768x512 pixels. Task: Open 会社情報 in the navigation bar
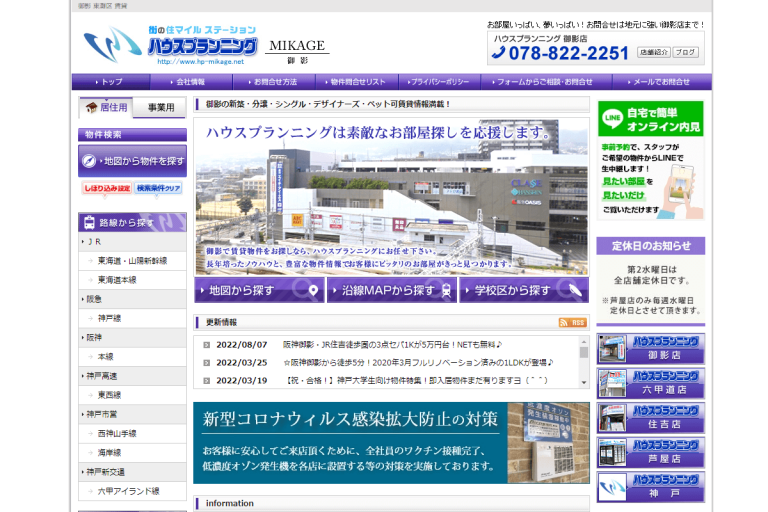point(191,82)
